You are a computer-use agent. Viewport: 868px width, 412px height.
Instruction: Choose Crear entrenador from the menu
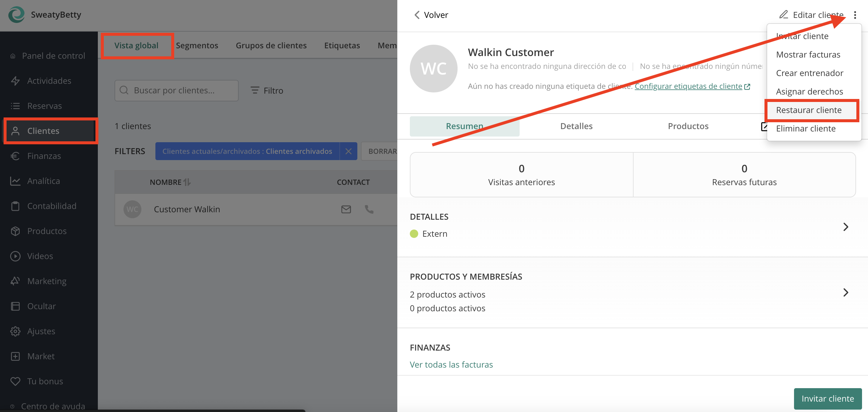[814, 73]
